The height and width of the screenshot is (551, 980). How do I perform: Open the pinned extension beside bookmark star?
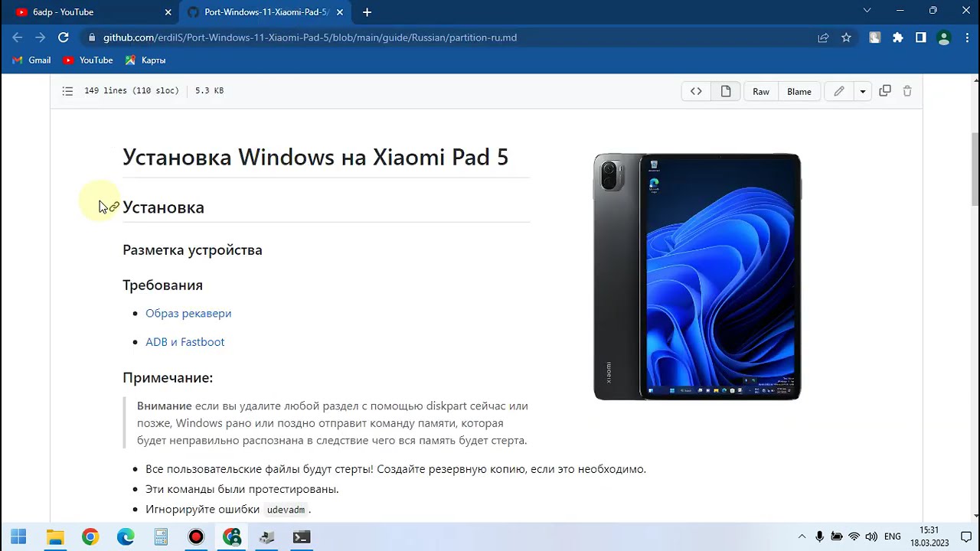coord(875,37)
